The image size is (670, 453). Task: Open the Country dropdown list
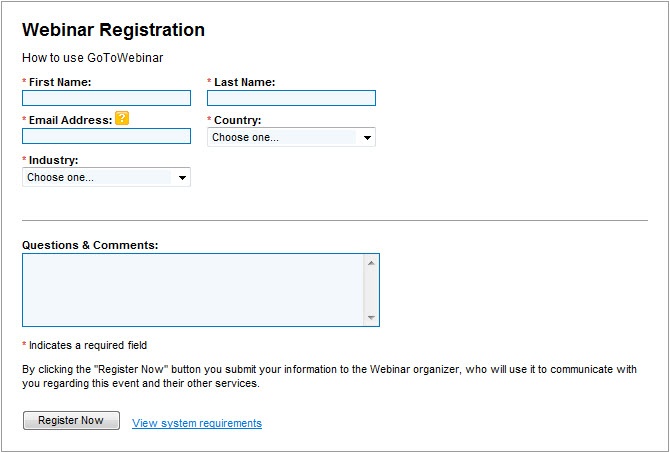click(291, 138)
